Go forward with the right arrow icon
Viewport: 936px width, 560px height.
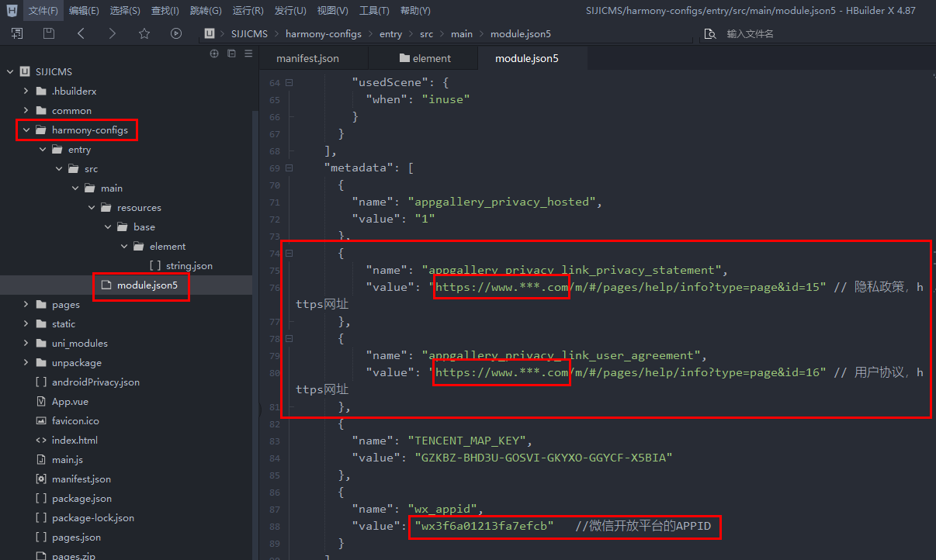pos(113,33)
